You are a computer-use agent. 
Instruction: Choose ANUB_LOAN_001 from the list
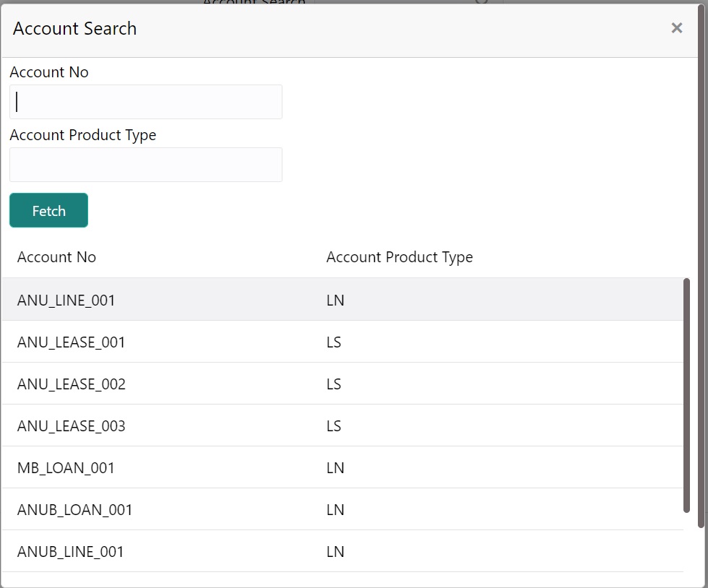tap(75, 509)
